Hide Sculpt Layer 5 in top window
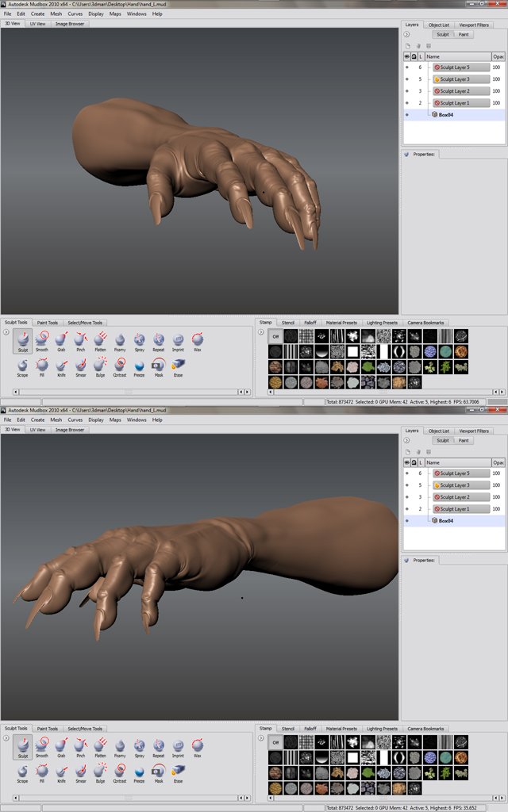 [407, 67]
